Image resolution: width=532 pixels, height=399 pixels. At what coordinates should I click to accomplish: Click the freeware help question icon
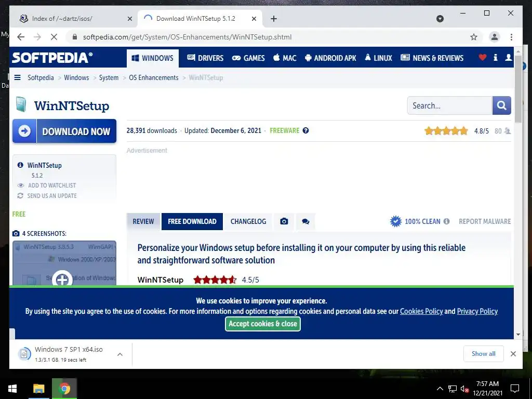305,130
